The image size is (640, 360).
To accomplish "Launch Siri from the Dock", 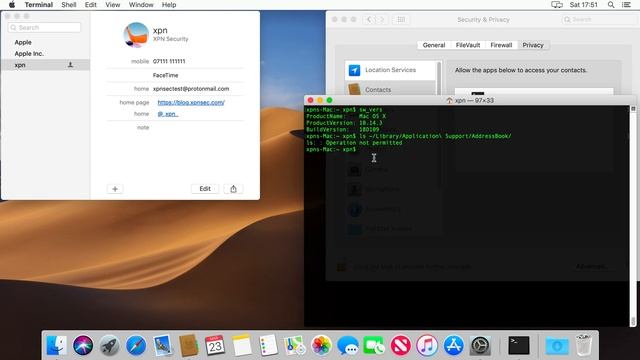I will (83, 346).
